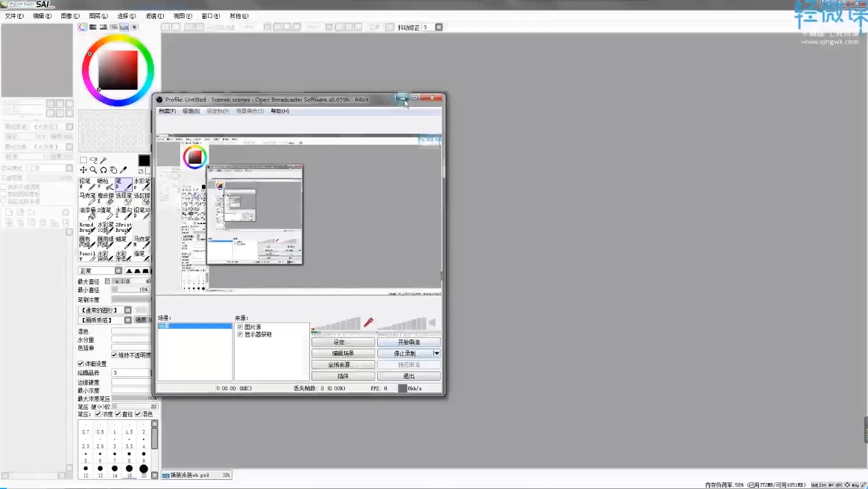Select the eyedropper color picker tool
Image resolution: width=868 pixels, height=489 pixels.
(124, 170)
